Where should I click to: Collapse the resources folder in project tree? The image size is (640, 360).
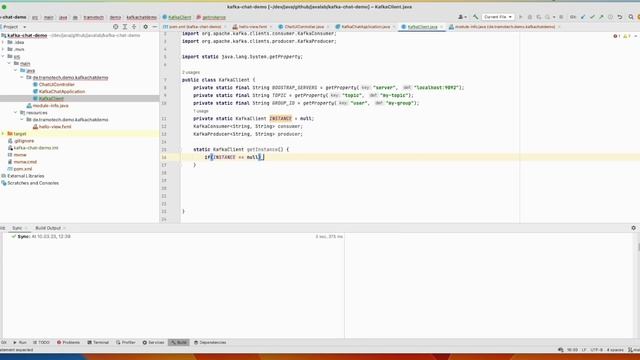pos(16,113)
